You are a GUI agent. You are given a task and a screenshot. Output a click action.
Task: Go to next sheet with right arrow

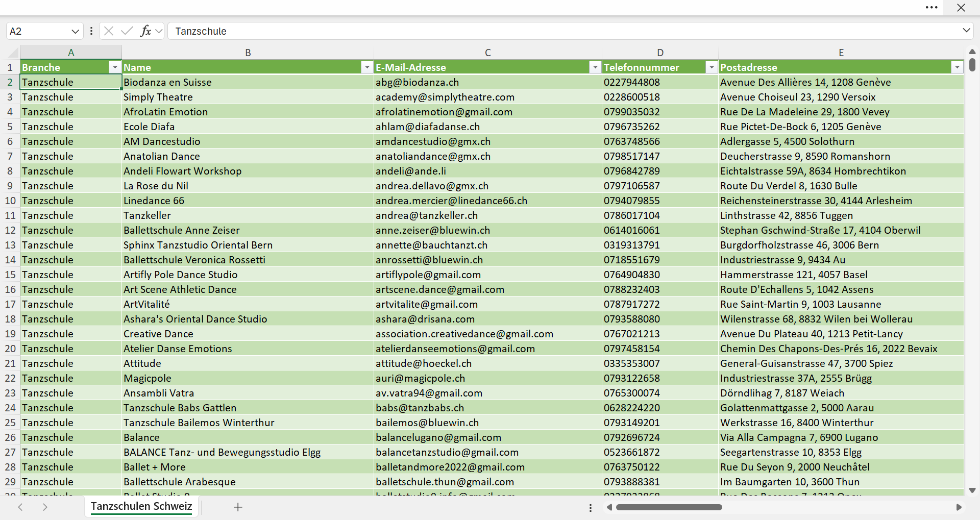[x=45, y=507]
